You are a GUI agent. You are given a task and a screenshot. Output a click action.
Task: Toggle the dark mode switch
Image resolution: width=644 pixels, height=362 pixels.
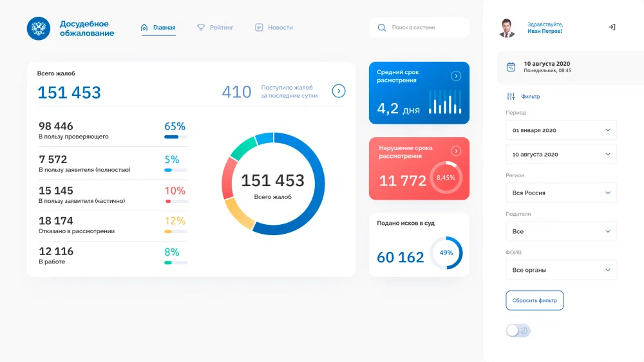click(518, 330)
